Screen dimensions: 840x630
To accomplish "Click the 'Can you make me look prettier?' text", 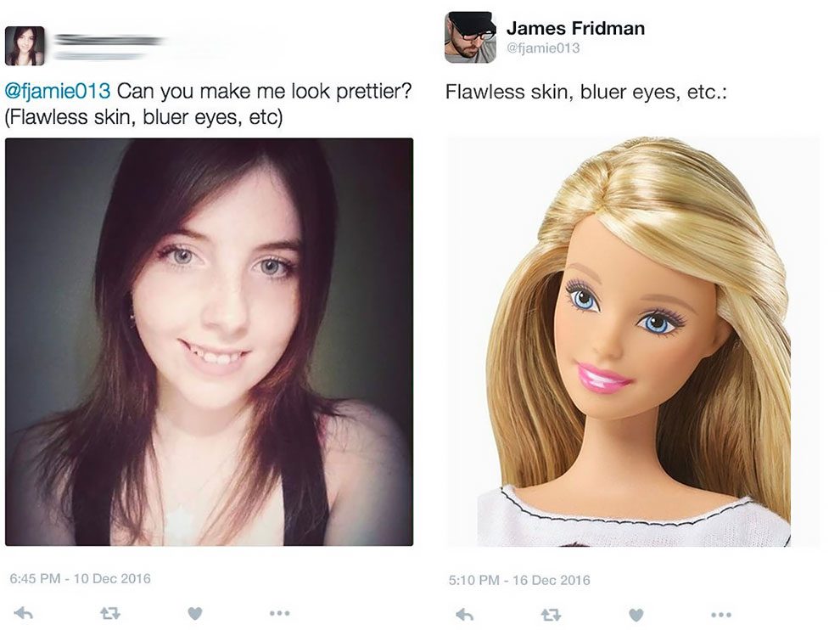I will pos(264,91).
